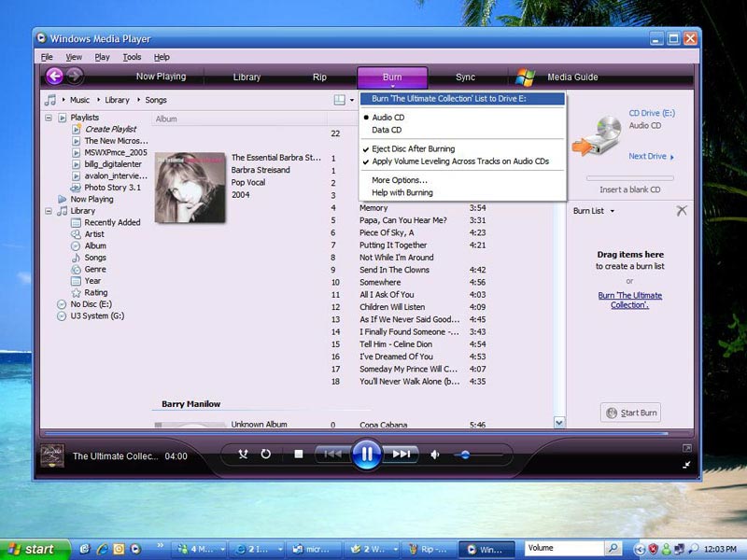Clear the burn list with X icon
This screenshot has width=747, height=560.
point(682,211)
